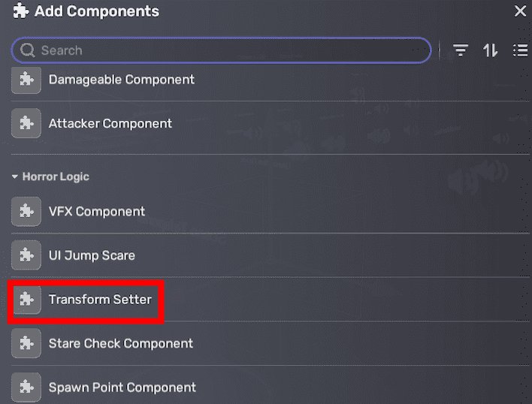Click the Transform Setter puzzle icon
Viewport: 532px width, 404px height.
[x=26, y=300]
